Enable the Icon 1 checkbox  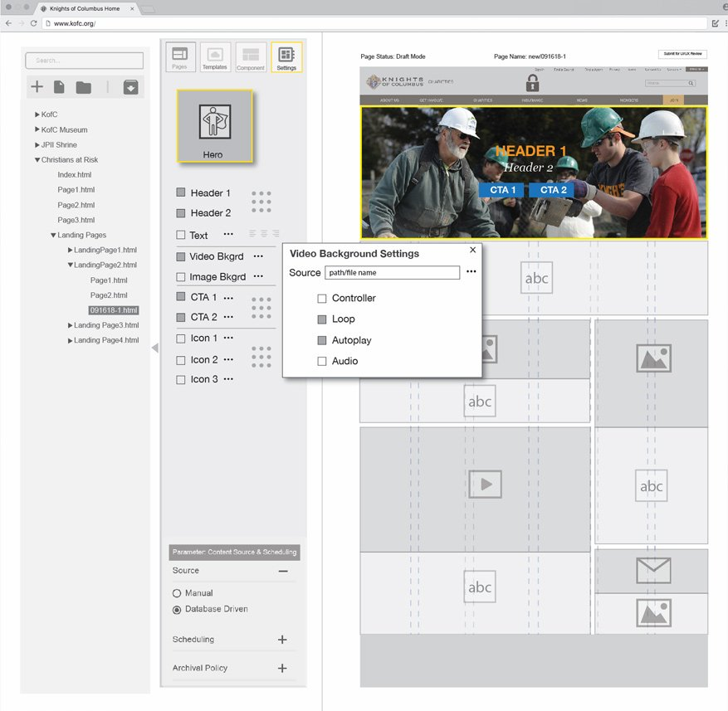click(181, 338)
